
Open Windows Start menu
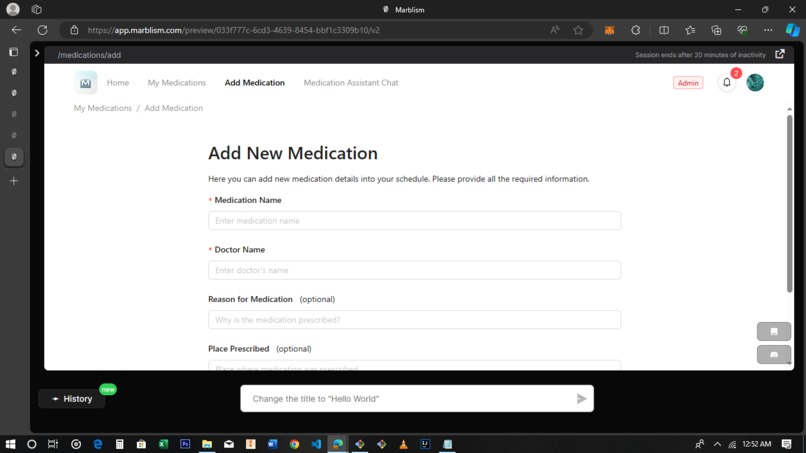[x=10, y=444]
